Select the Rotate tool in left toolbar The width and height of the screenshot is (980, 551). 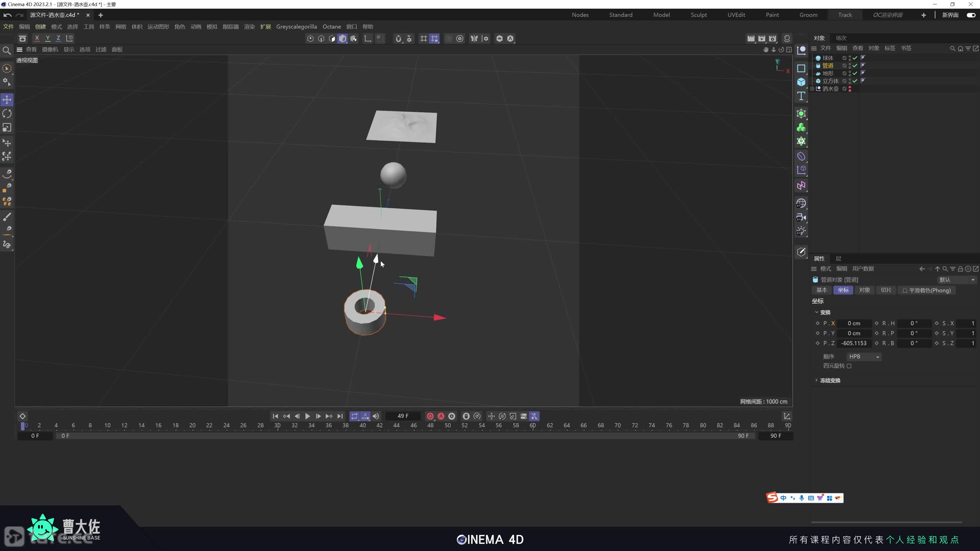7,114
